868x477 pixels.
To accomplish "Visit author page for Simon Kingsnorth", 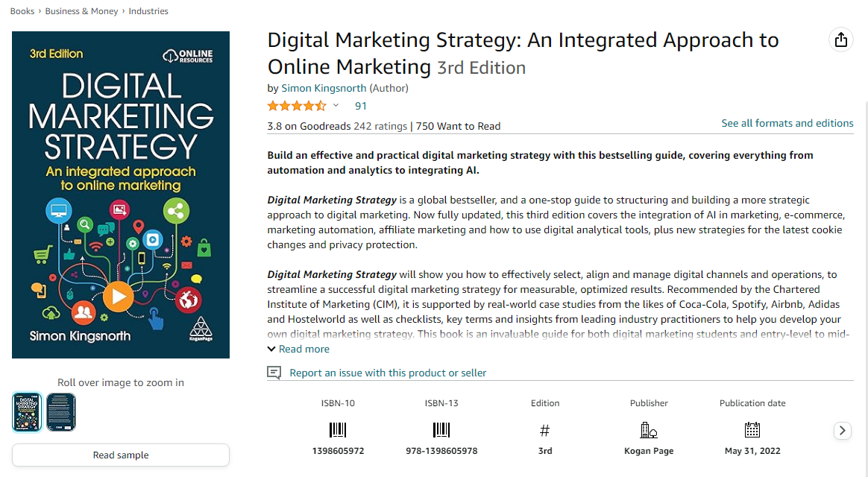I will point(324,87).
